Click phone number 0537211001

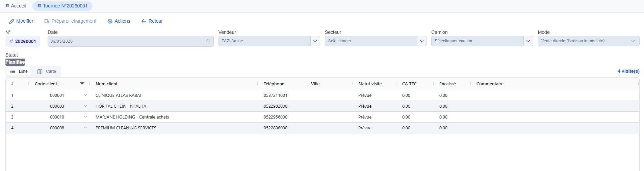click(x=275, y=95)
